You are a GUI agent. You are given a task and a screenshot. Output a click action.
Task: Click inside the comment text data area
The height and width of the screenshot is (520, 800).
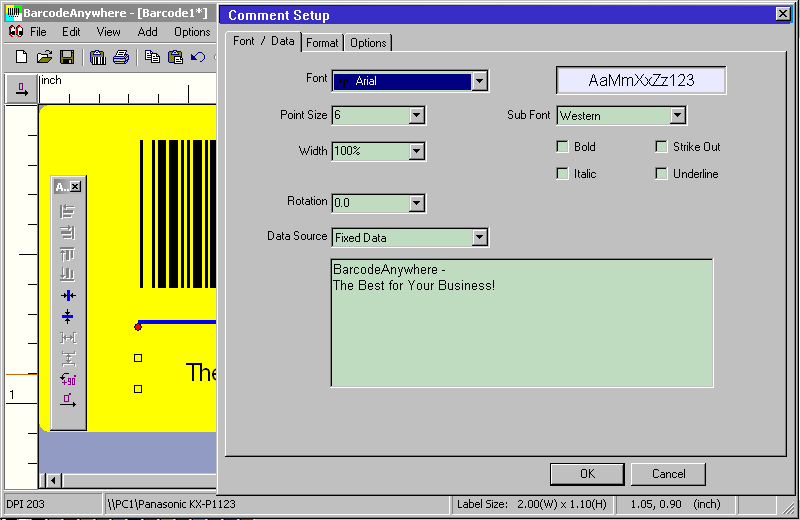pos(522,323)
